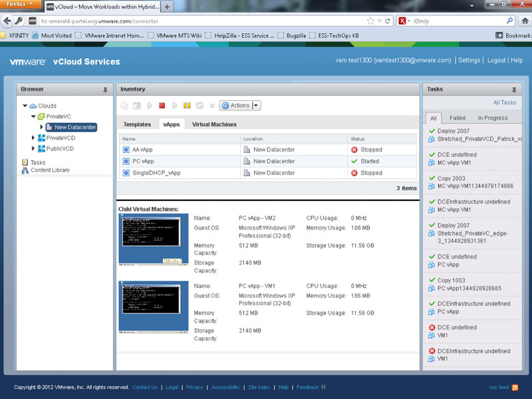The width and height of the screenshot is (532, 399).
Task: Sort by the Status column header
Action: [382, 139]
